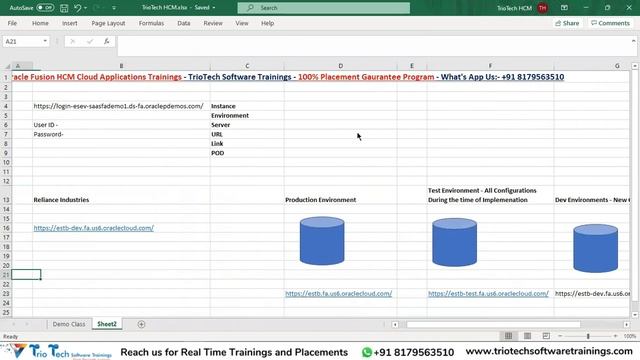This screenshot has width=640, height=360.
Task: Switch to the Demo Class sheet tab
Action: pos(69,324)
